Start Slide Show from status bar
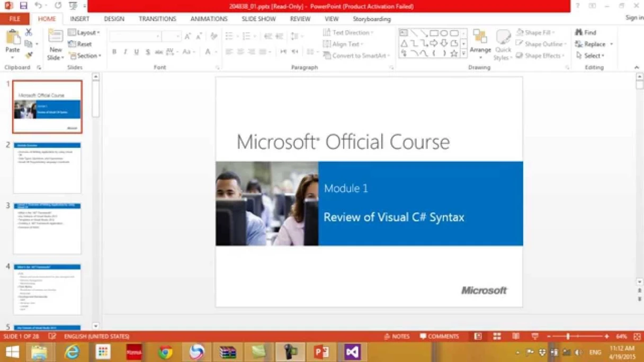 [x=535, y=337]
